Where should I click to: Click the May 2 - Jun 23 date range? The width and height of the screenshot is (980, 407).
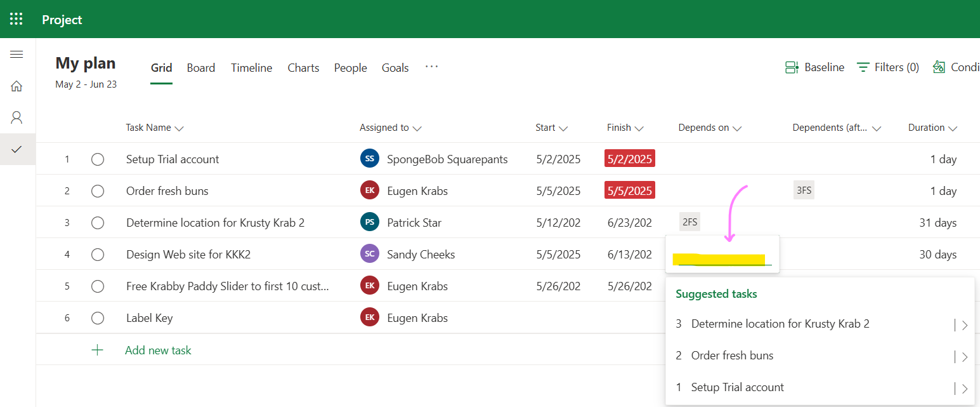86,84
